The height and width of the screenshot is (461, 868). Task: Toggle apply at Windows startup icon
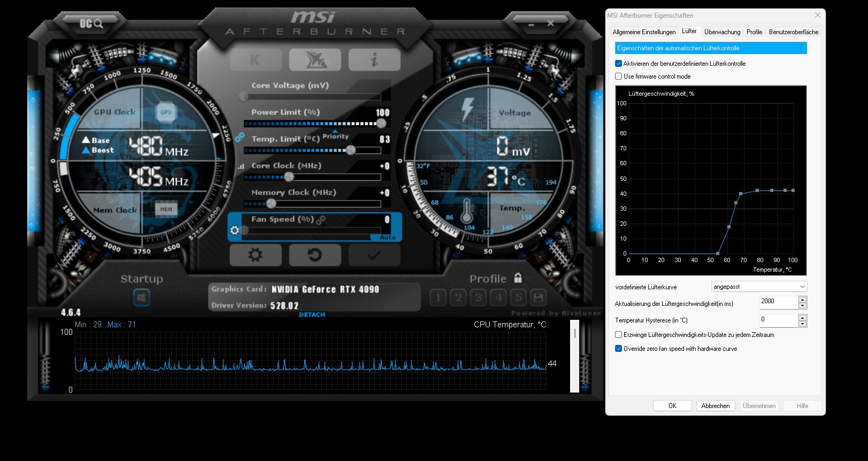(x=142, y=297)
